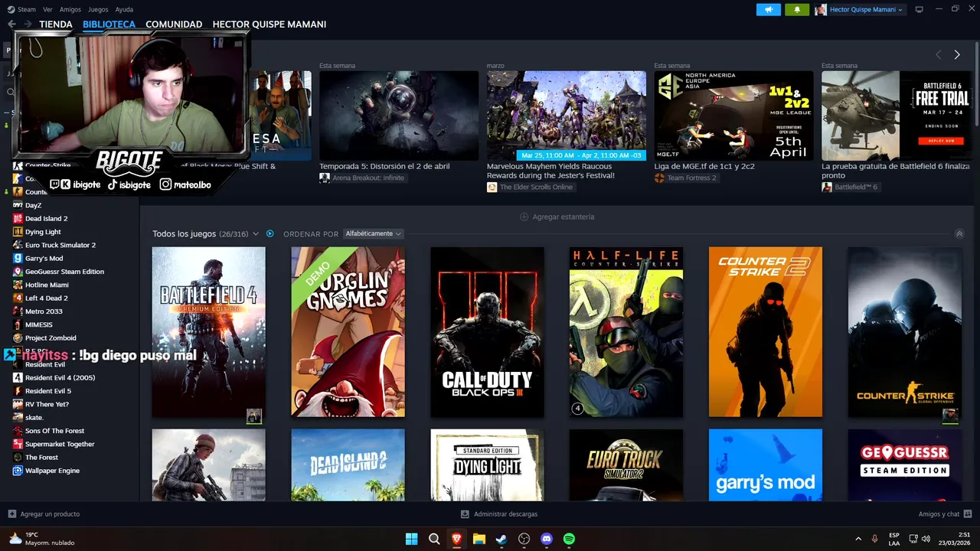Switch to the BIBLIOTECA tab
This screenshot has height=551, width=980.
[x=109, y=24]
